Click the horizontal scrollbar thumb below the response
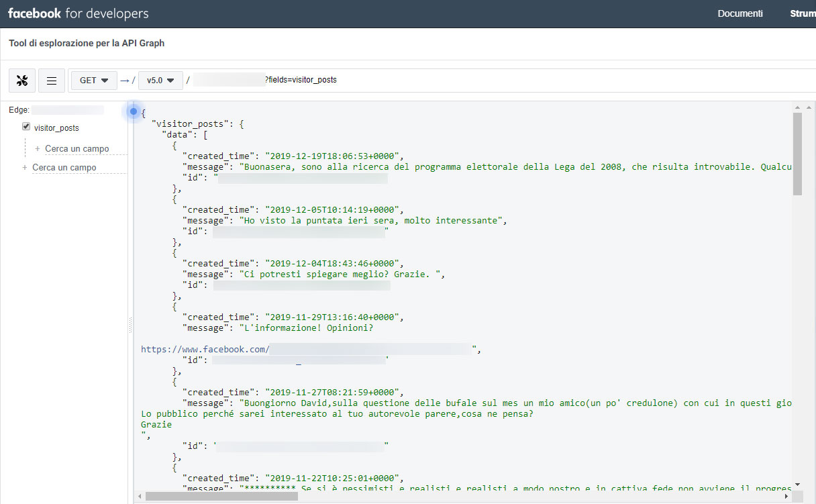 click(x=221, y=497)
